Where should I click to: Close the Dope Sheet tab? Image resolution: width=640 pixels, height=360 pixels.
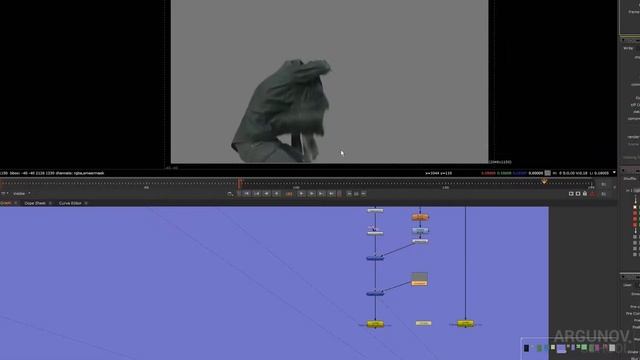(x=51, y=203)
